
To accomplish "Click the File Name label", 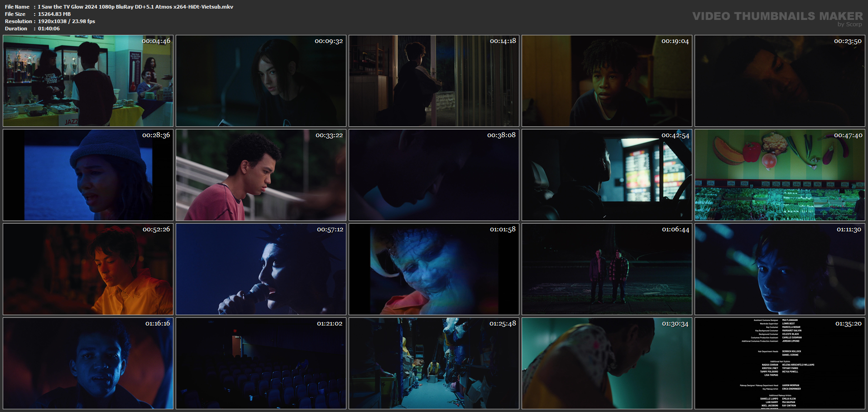I will pos(17,7).
